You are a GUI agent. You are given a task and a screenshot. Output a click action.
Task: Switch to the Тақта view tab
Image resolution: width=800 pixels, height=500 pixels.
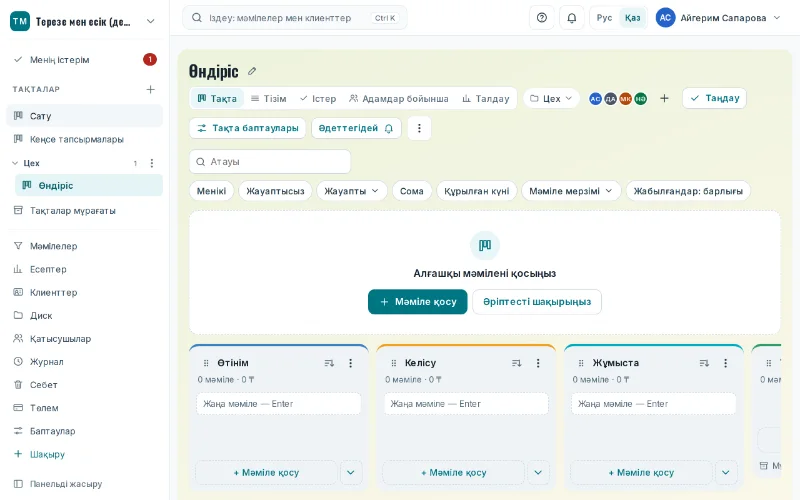point(217,98)
